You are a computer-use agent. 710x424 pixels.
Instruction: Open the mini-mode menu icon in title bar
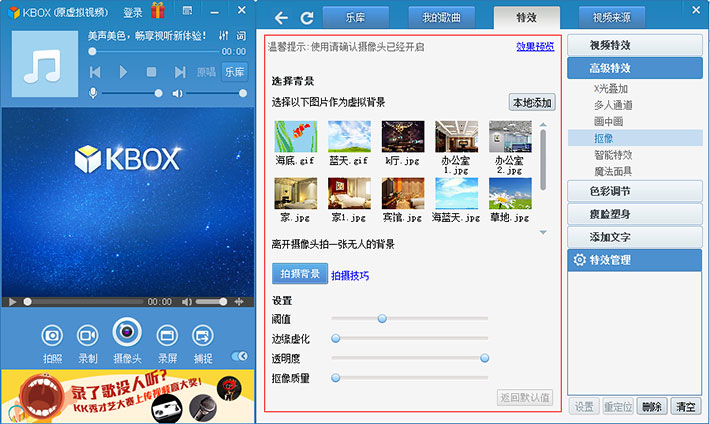pos(187,10)
